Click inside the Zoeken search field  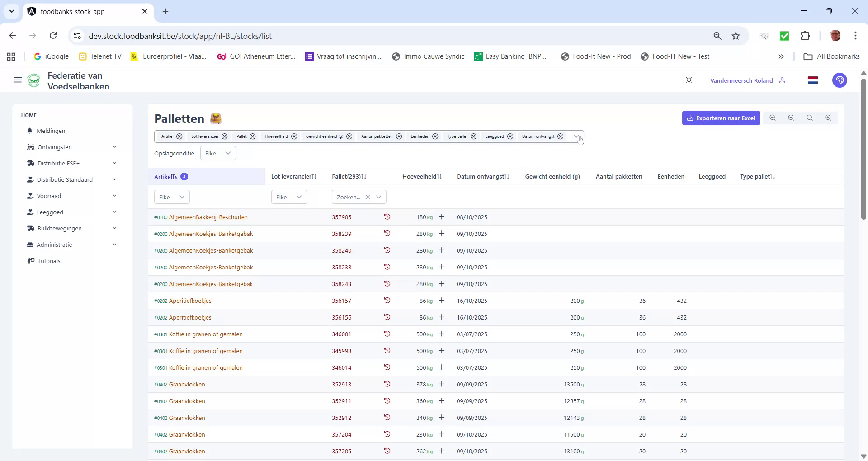pyautogui.click(x=348, y=197)
